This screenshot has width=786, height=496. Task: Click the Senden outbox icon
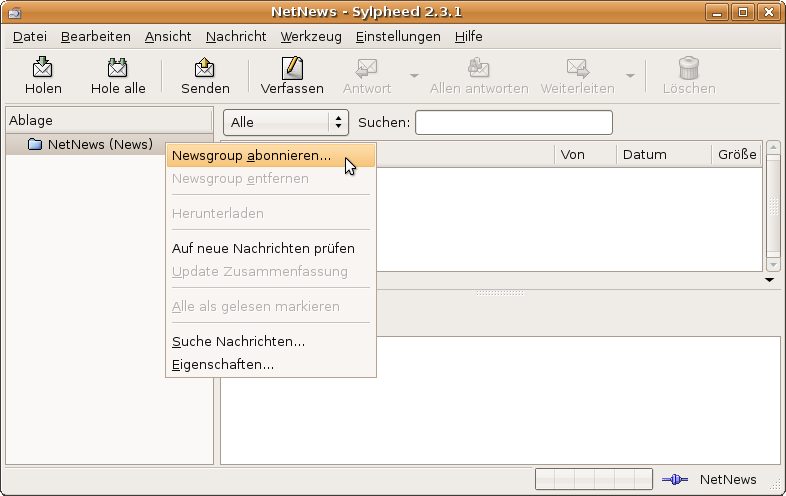(x=205, y=68)
